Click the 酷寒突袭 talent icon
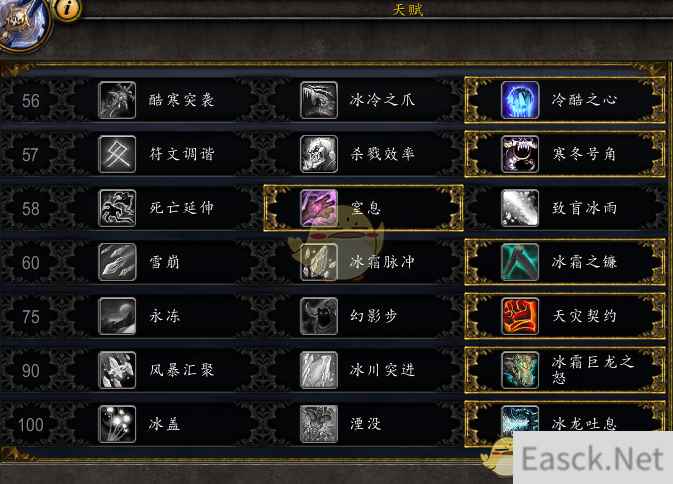Viewport: 673px width, 484px height. 117,100
